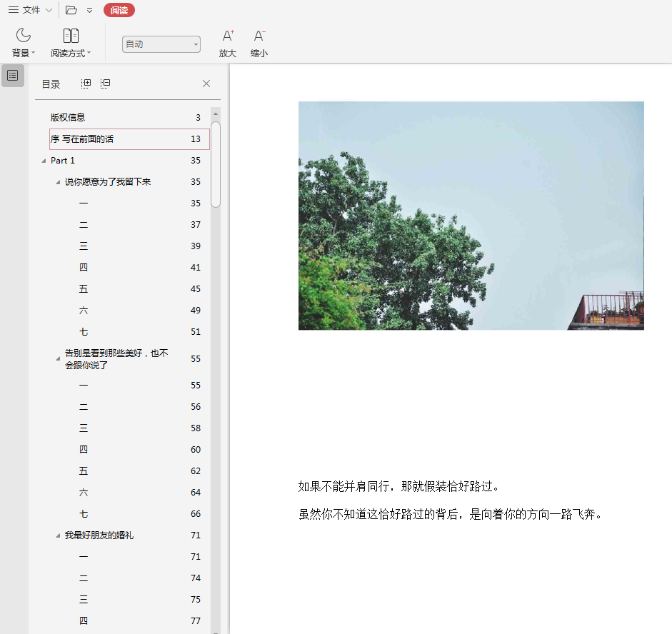Image resolution: width=672 pixels, height=634 pixels.
Task: Click the 虽然你不知道 text line
Action: [451, 514]
